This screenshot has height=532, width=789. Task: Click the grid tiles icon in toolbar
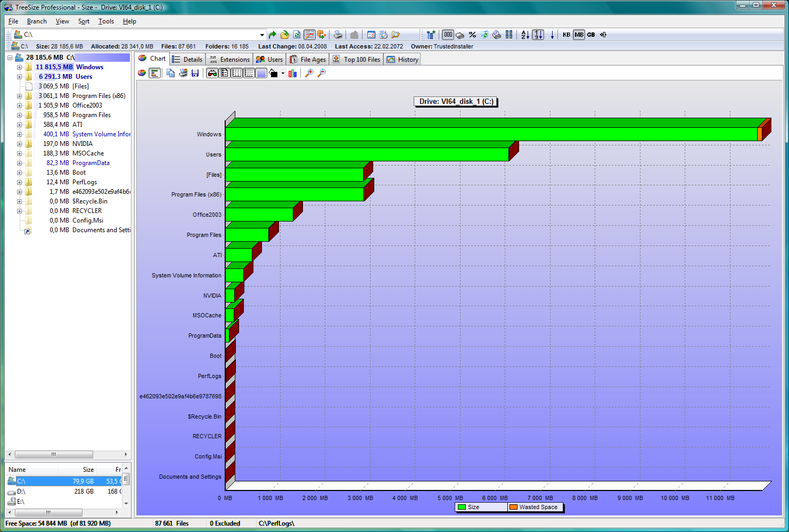pyautogui.click(x=509, y=35)
